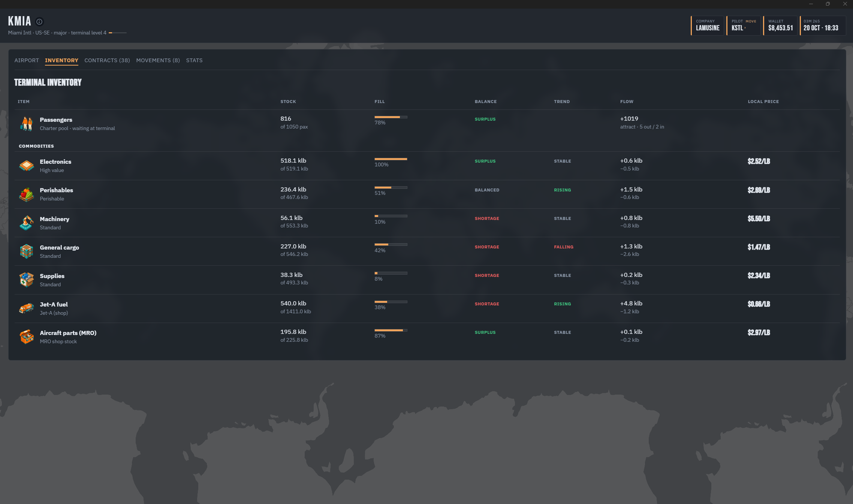Viewport: 853px width, 504px height.
Task: Click the Perishables fruit basket icon
Action: tap(27, 194)
